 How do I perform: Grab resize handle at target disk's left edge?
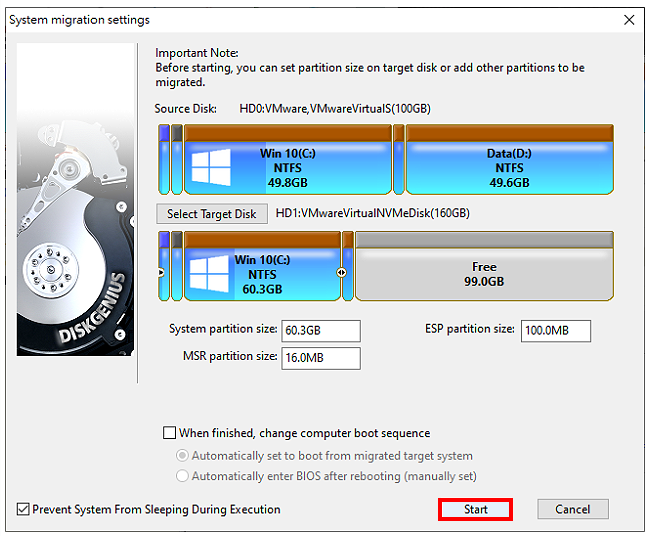point(161,272)
